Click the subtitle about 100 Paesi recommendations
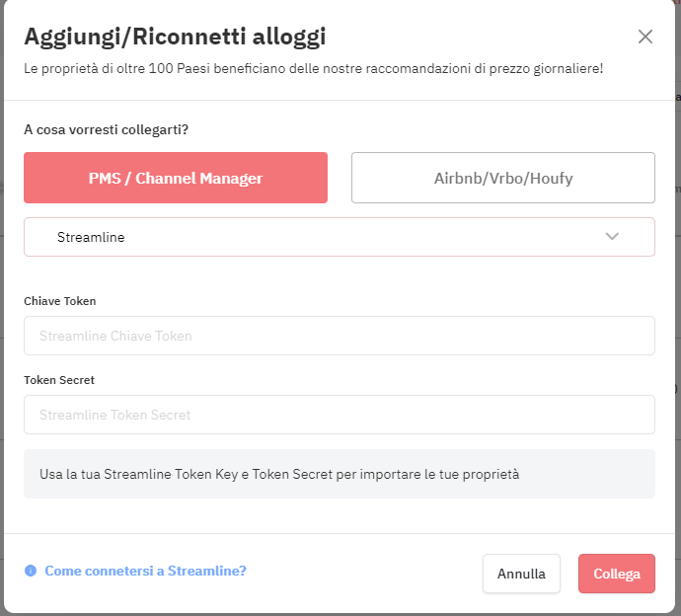 click(x=313, y=69)
